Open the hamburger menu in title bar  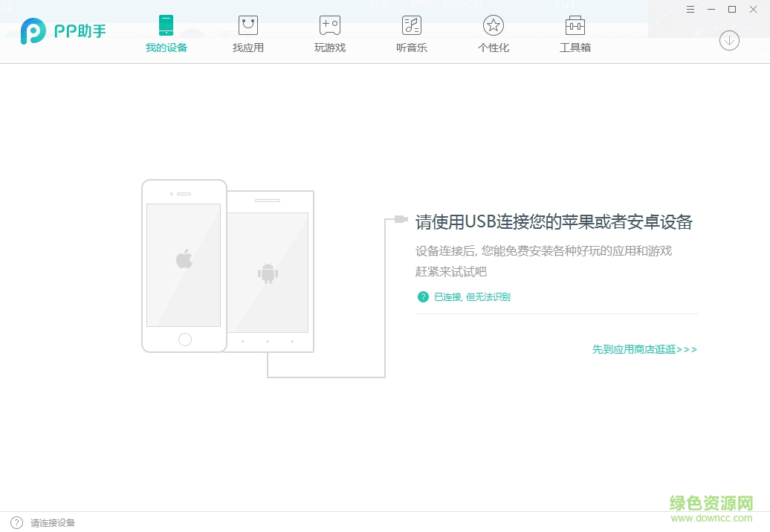[x=690, y=9]
